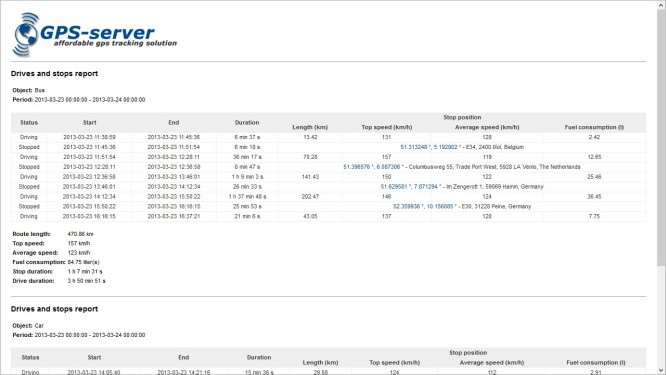Image resolution: width=666 pixels, height=375 pixels.
Task: Click the Top speed summary value 157 km/h
Action: 79,243
